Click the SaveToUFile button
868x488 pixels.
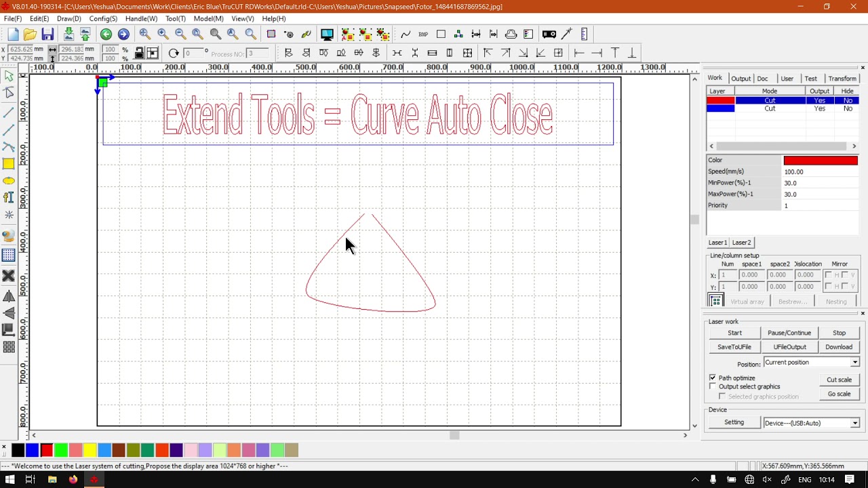734,347
